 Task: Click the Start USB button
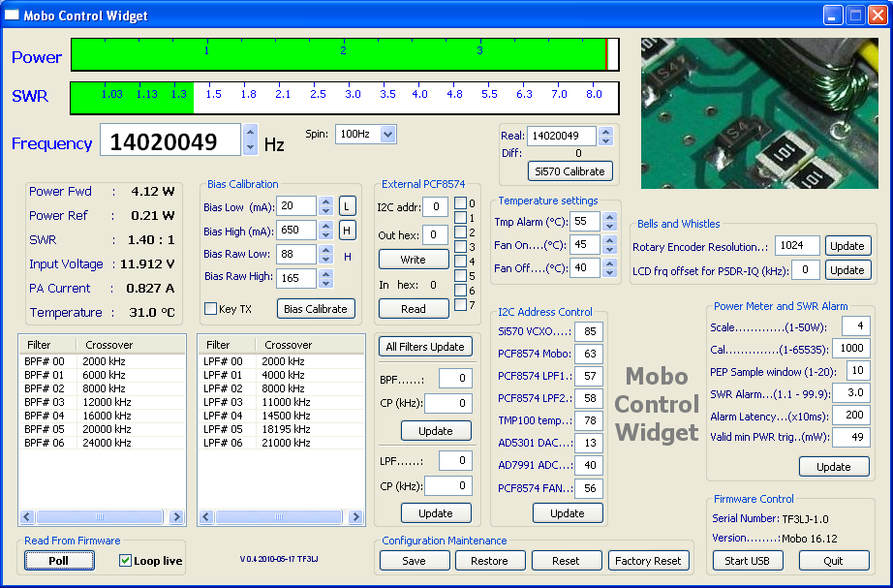coord(747,561)
